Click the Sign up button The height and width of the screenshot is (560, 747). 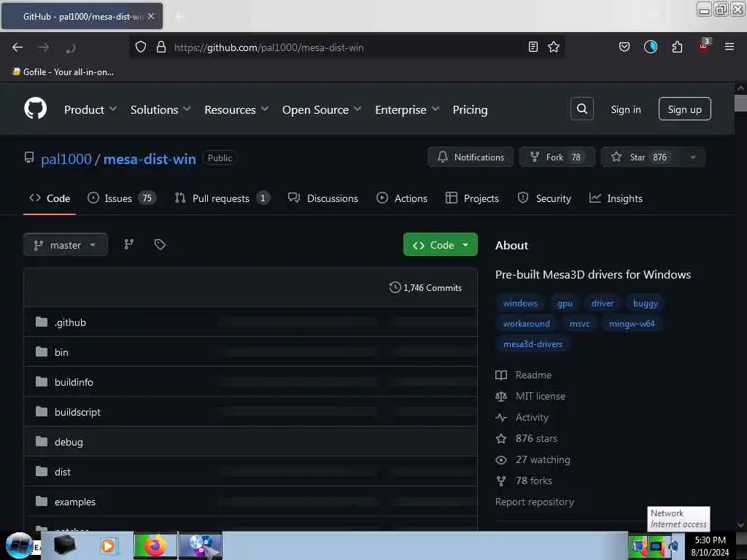[684, 109]
